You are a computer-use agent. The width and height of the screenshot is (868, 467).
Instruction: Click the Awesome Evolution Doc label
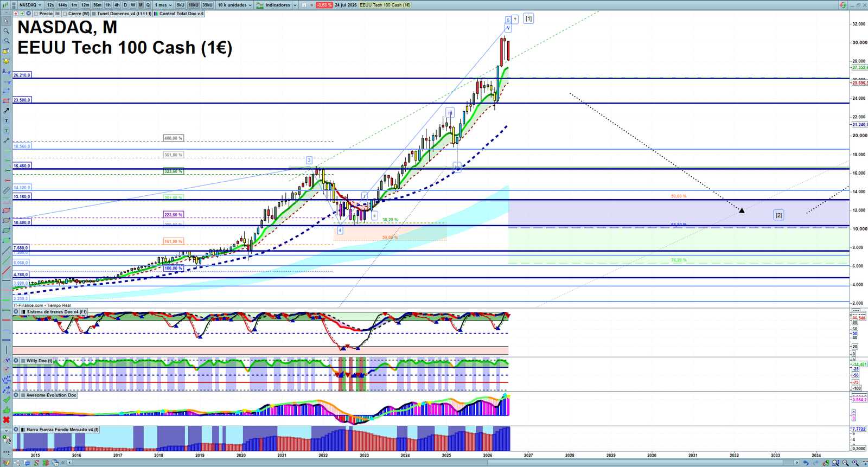coord(52,395)
